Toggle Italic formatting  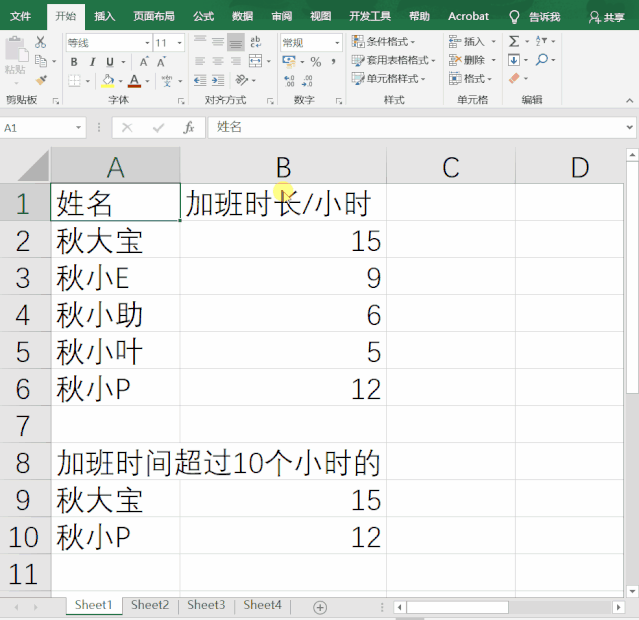tap(92, 62)
